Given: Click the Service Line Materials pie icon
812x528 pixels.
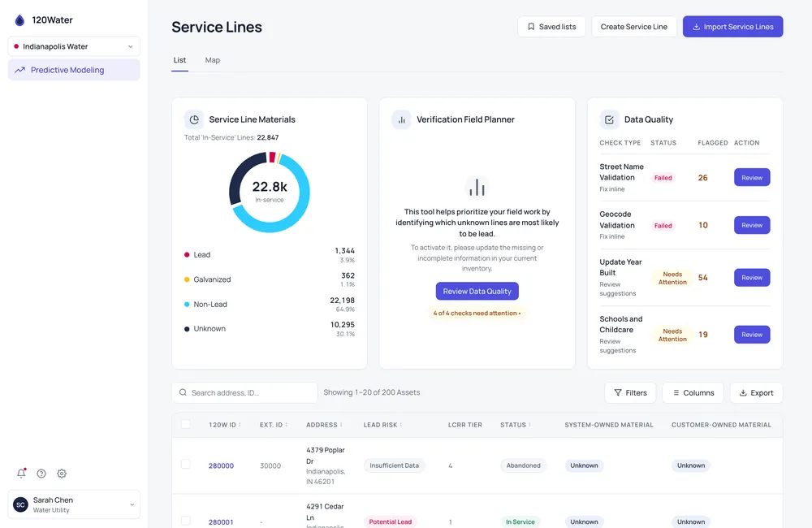Looking at the screenshot, I should (194, 119).
